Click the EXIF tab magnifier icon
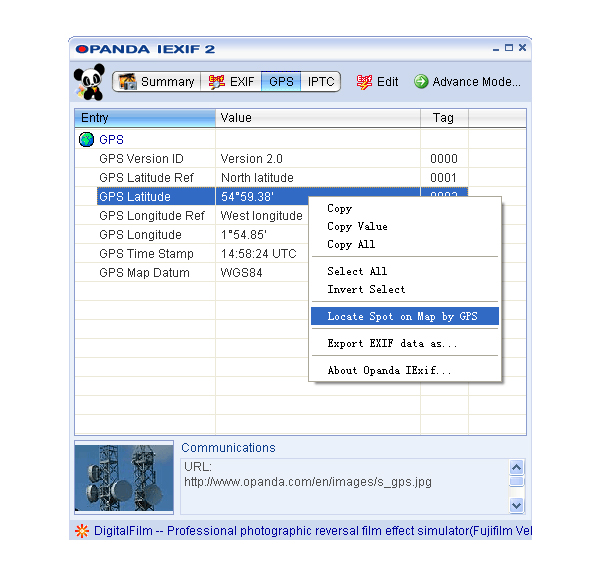The width and height of the screenshot is (600, 576). pyautogui.click(x=216, y=82)
